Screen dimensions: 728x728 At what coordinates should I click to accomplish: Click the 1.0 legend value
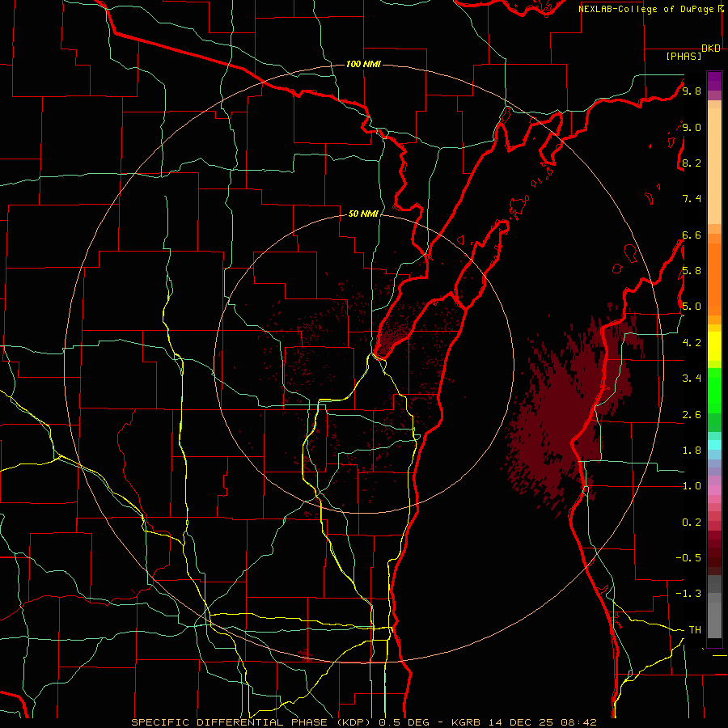[692, 486]
